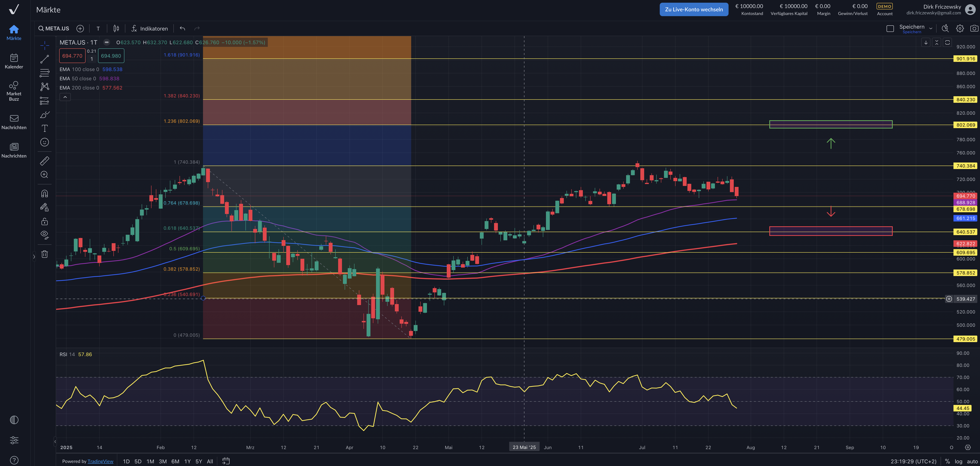Screen dimensions: 980x466
Task: Delete drawings with the trash icon
Action: 45,254
